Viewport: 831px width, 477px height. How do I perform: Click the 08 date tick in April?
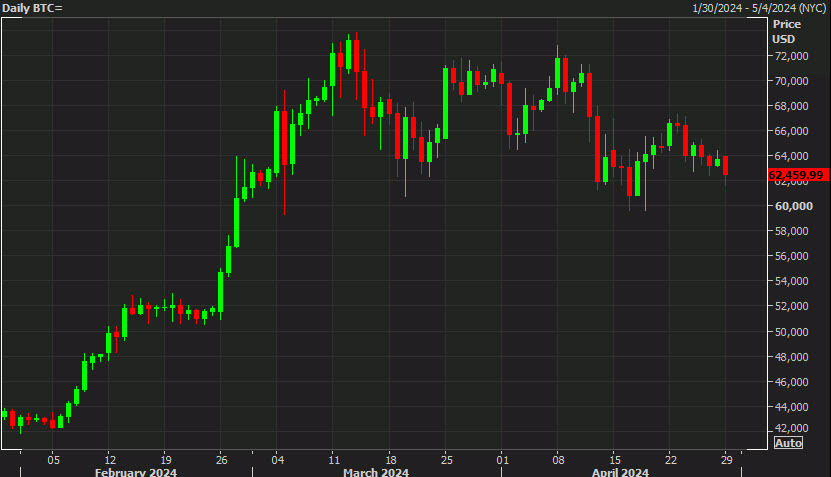(x=559, y=460)
